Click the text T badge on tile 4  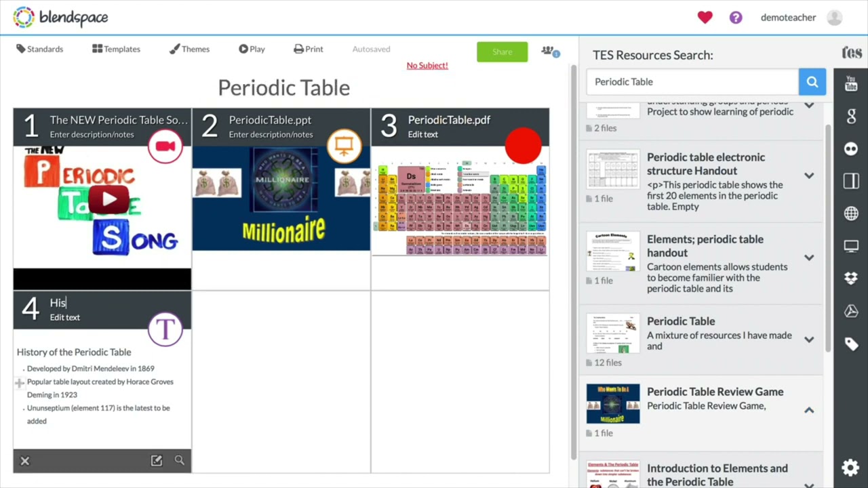click(165, 329)
